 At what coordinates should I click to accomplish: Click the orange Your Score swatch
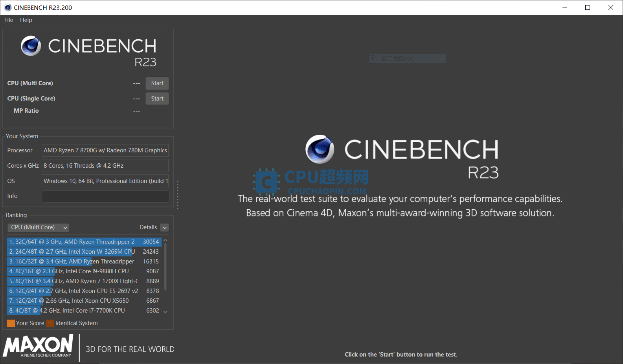pyautogui.click(x=11, y=323)
